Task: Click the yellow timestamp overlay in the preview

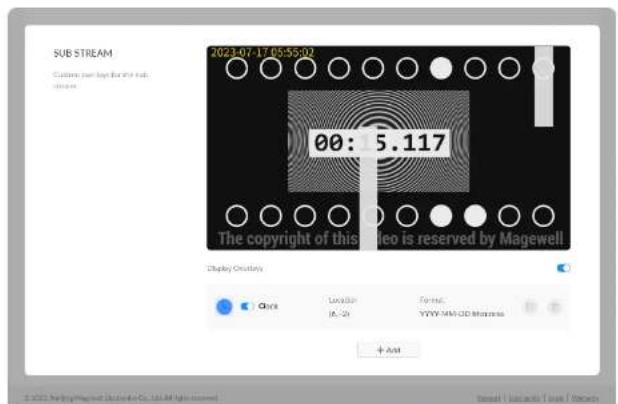Action: 262,52
